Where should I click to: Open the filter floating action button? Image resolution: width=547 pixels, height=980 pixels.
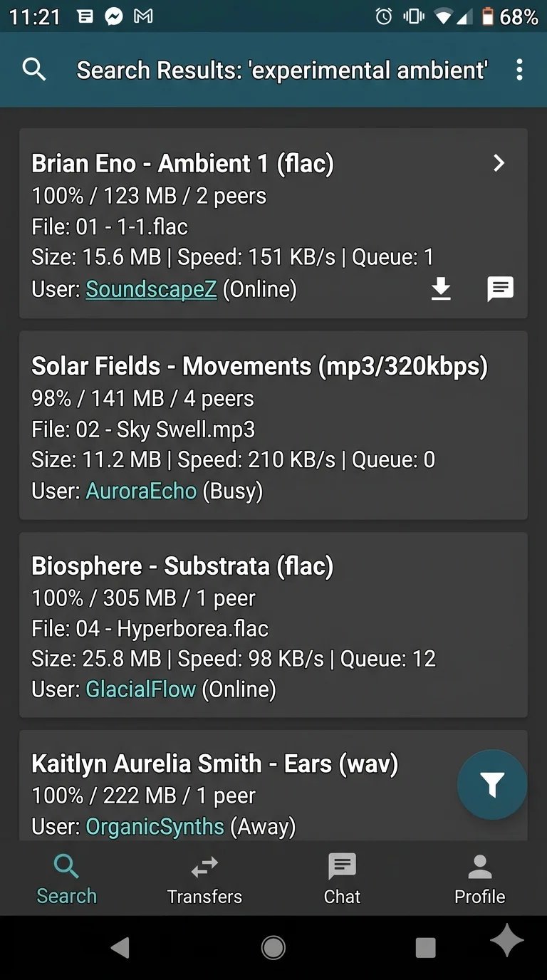492,785
